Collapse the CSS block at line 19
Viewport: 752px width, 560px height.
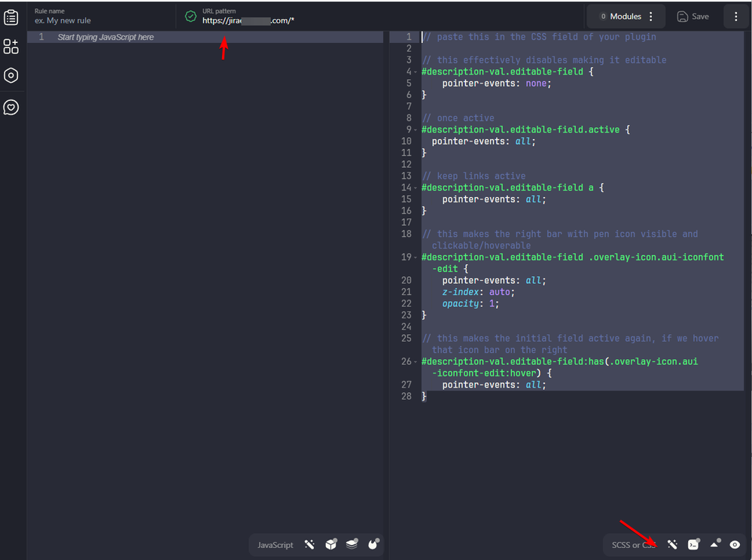point(416,257)
